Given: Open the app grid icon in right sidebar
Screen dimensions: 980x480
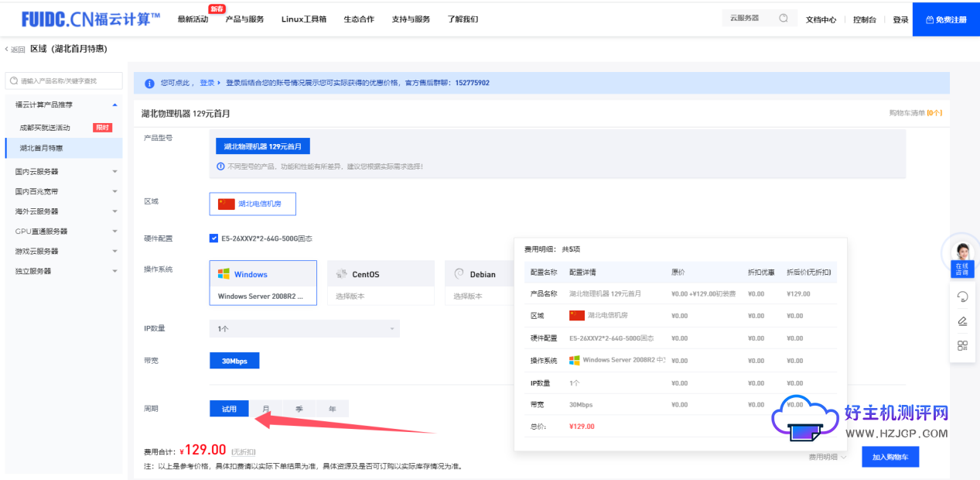Looking at the screenshot, I should [x=961, y=345].
